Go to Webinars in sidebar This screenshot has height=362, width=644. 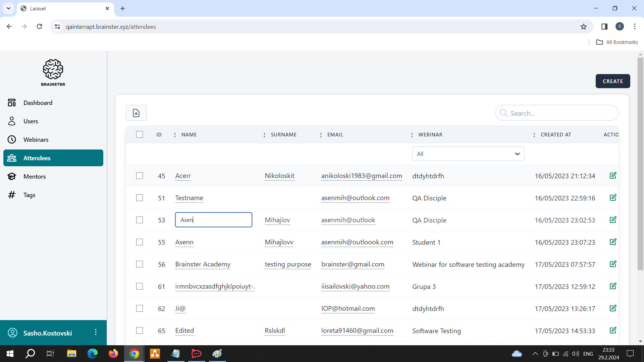coord(36,140)
